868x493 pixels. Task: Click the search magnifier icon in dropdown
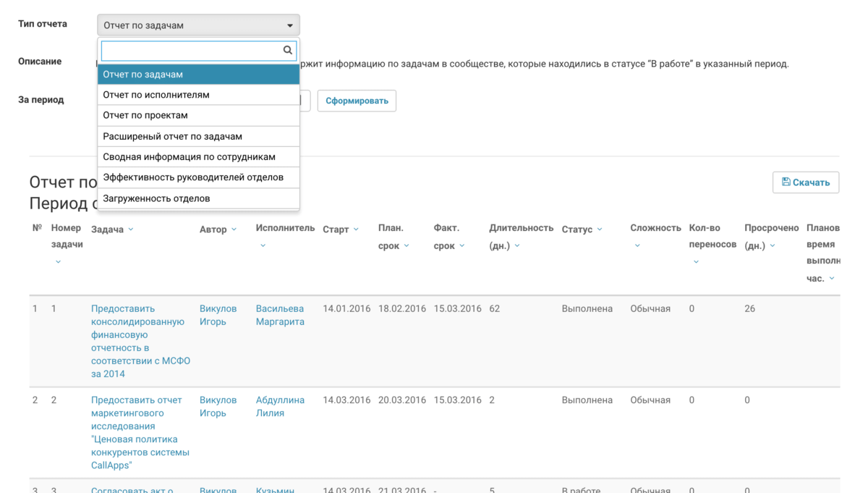(x=287, y=51)
